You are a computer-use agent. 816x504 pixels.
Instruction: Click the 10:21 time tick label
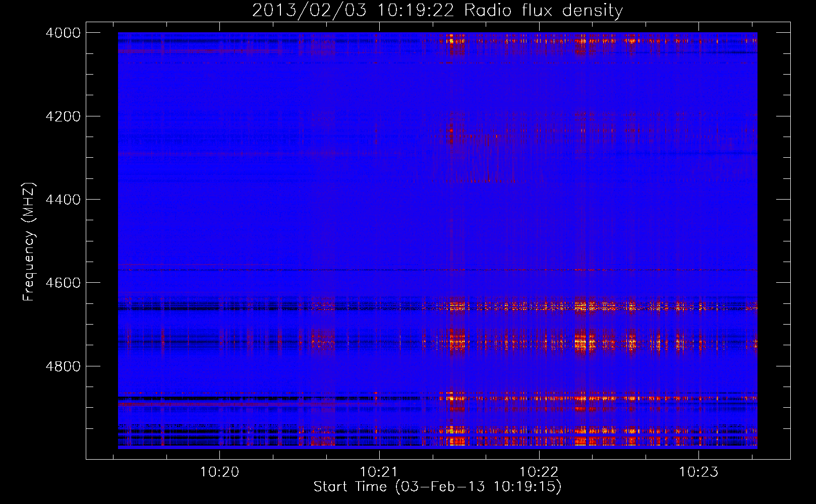[x=379, y=472]
